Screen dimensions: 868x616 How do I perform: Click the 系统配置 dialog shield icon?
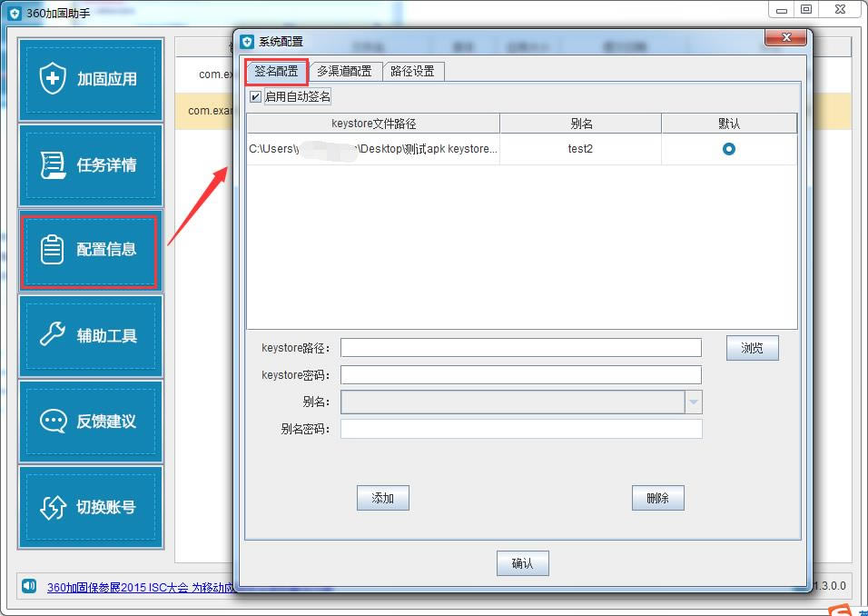[x=248, y=42]
